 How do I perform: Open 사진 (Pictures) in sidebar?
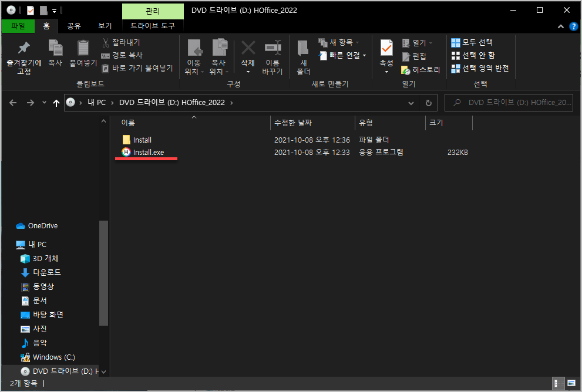pos(34,329)
